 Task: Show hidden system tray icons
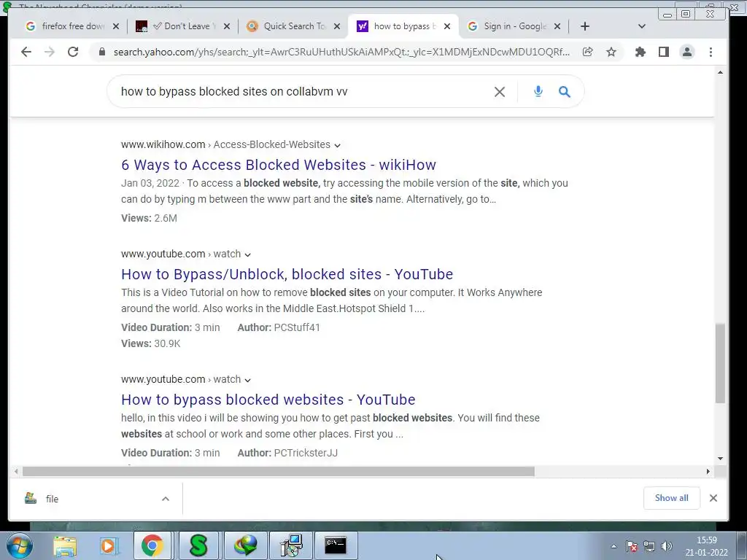tap(614, 546)
